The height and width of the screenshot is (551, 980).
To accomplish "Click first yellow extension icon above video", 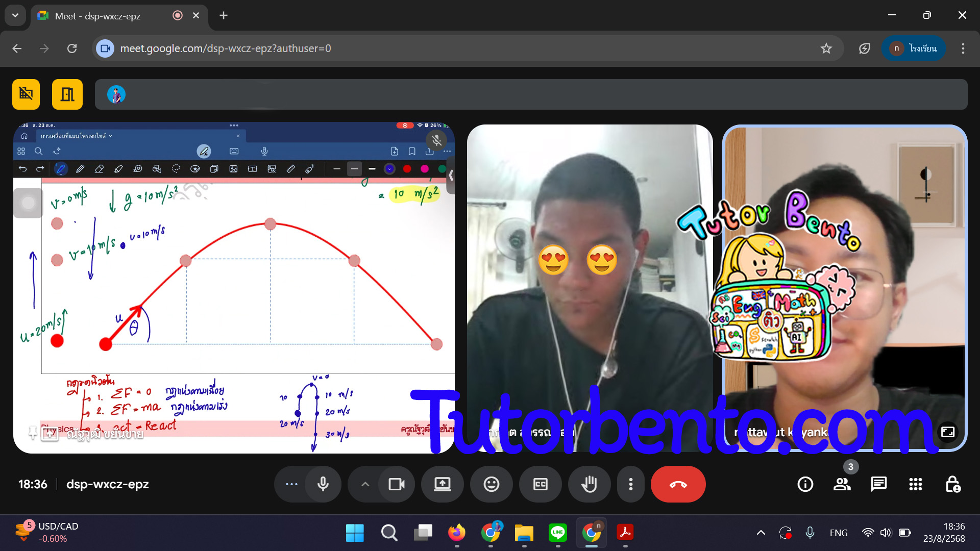I will (26, 94).
